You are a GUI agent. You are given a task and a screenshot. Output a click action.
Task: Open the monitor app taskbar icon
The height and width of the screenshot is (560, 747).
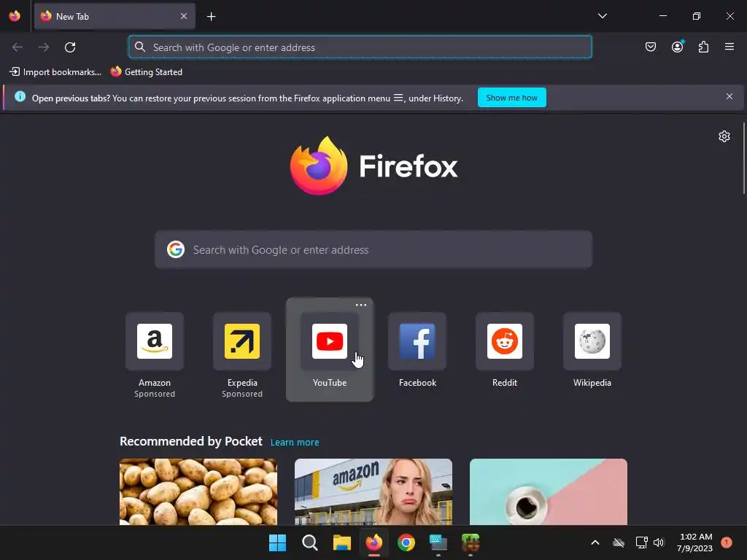(438, 542)
